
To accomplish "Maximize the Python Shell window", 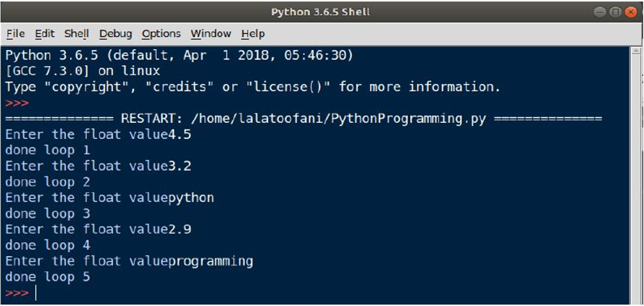I will [615, 12].
